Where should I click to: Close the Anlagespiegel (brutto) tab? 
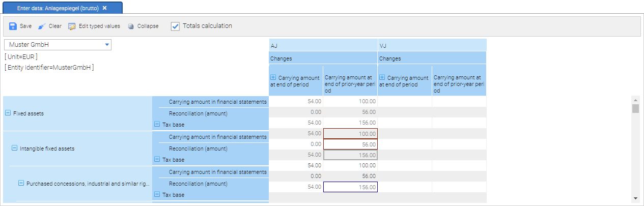104,8
